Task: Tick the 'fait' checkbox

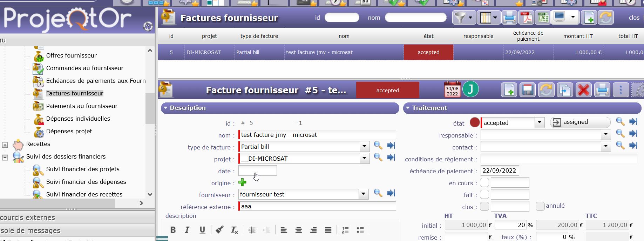Action: click(484, 195)
